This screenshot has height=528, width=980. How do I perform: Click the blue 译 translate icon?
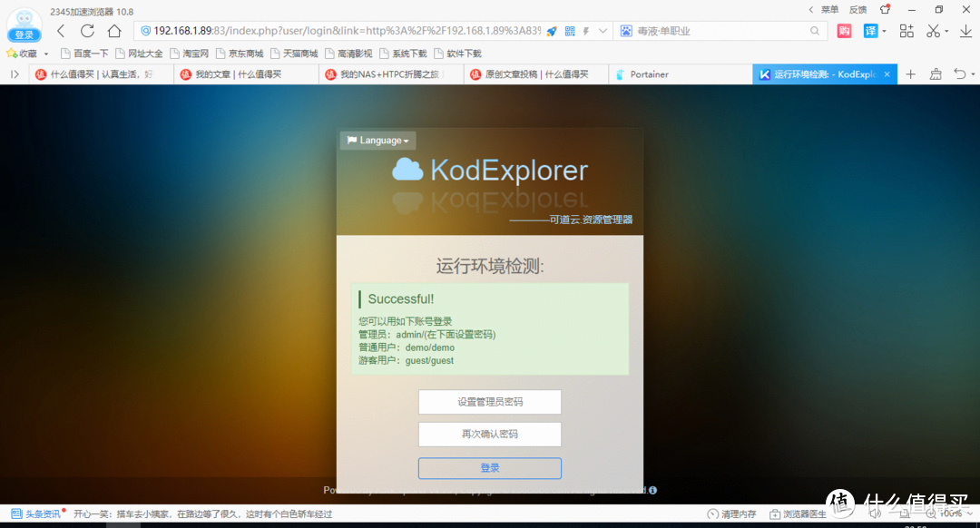point(870,31)
